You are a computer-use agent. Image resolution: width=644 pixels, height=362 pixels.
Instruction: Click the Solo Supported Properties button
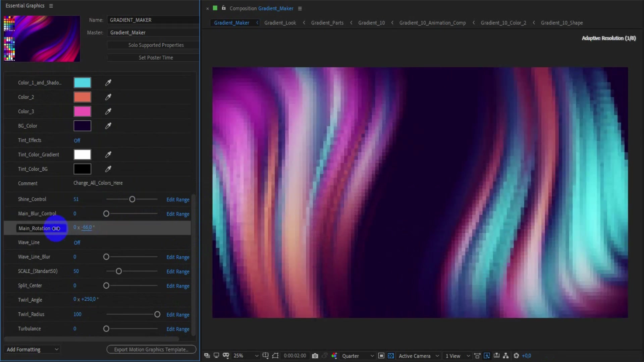tap(156, 45)
